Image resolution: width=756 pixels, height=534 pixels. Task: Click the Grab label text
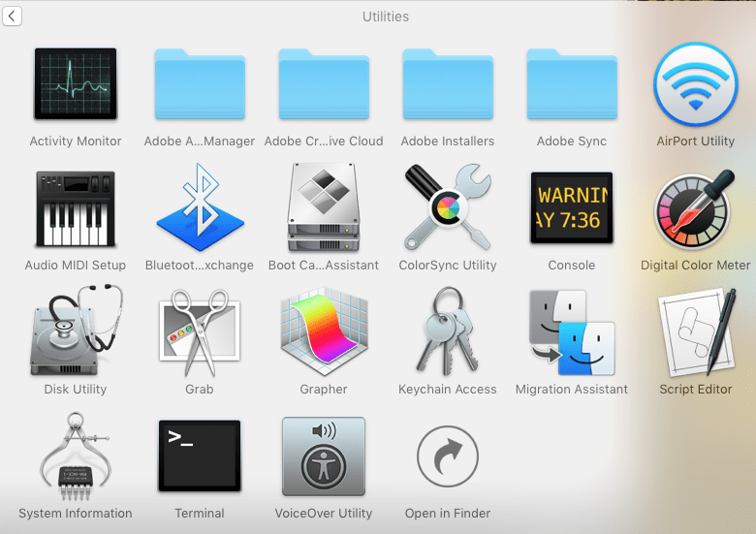click(x=200, y=390)
